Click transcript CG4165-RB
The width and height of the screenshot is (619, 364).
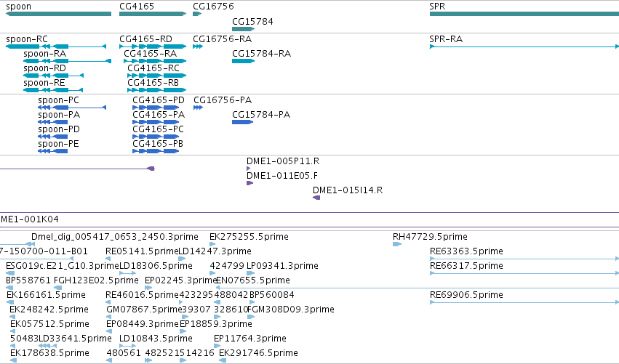[x=156, y=90]
